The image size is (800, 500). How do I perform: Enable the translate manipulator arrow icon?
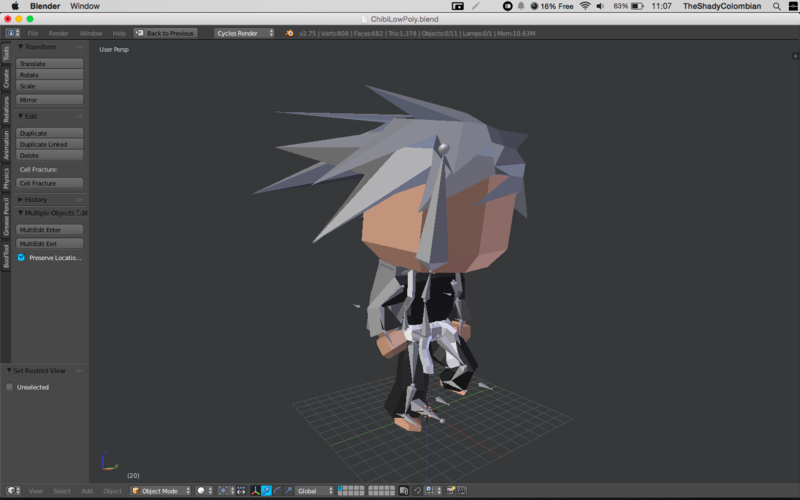pos(266,490)
